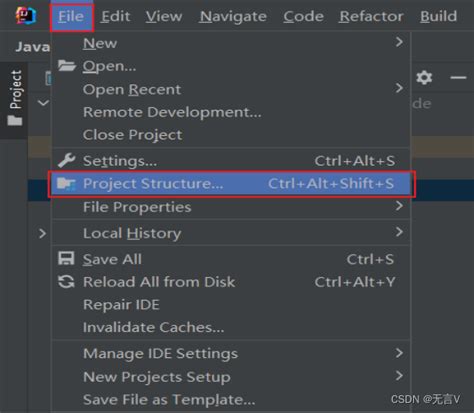Click the Reload All from Disk arrows icon
This screenshot has height=413, width=474.
point(66,282)
